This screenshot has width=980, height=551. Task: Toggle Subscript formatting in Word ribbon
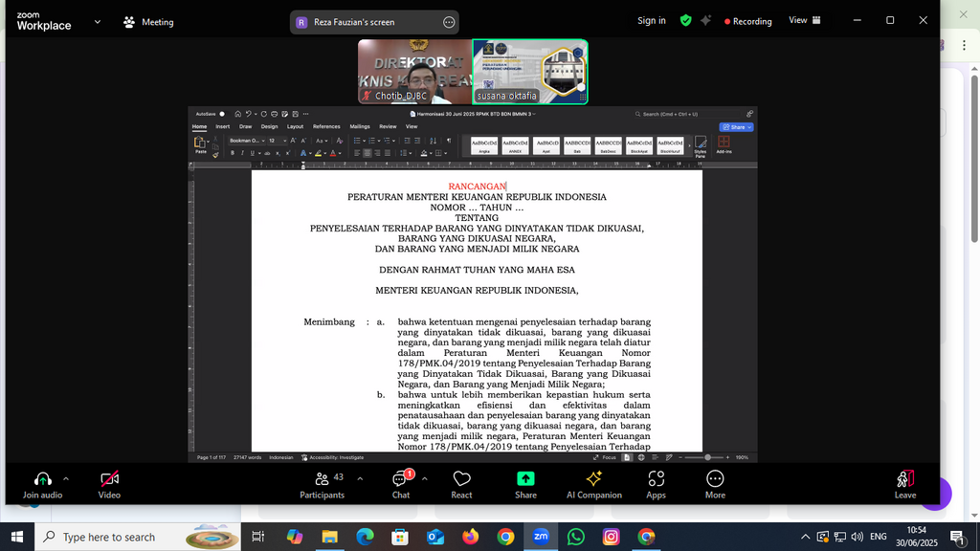click(278, 153)
